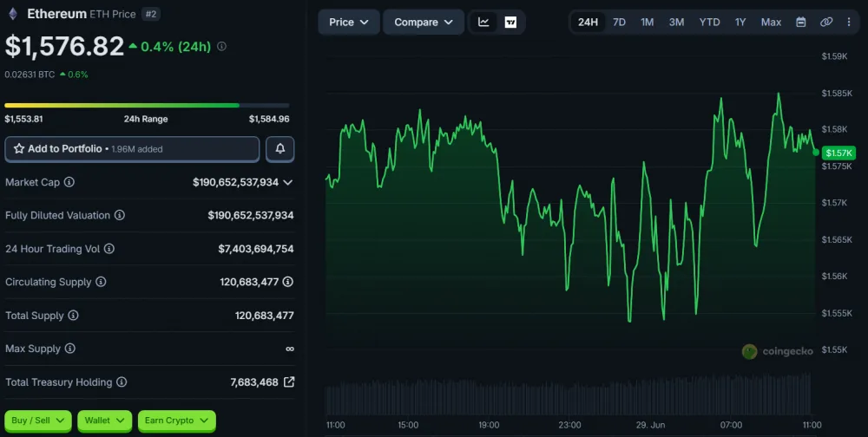Click the $1.585K y-axis label
Viewport: 868px width, 437px height.
(x=837, y=93)
